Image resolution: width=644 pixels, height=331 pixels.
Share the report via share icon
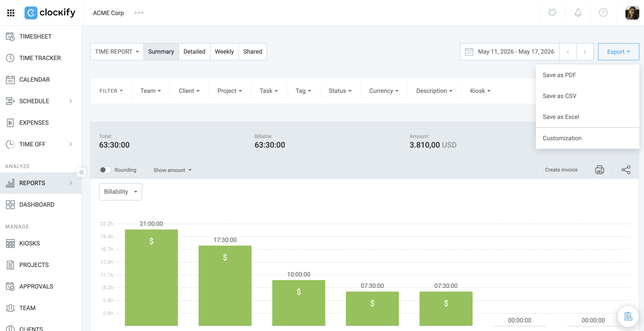[626, 170]
